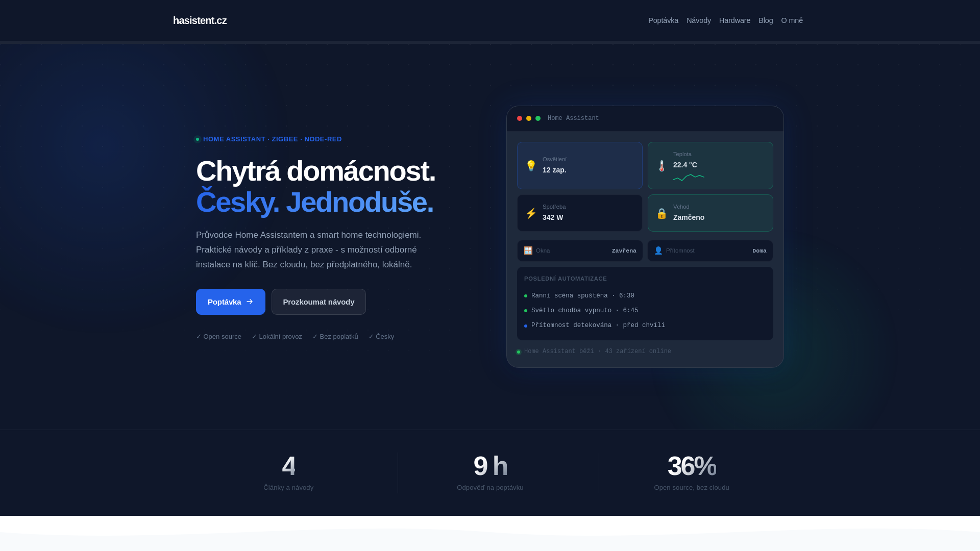
Task: Click the Česky checkmark item
Action: (x=381, y=337)
